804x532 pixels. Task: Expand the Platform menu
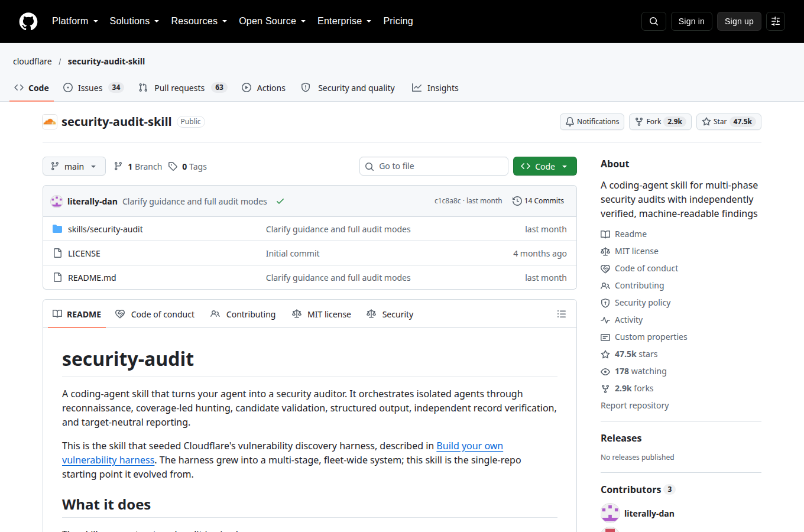(75, 21)
